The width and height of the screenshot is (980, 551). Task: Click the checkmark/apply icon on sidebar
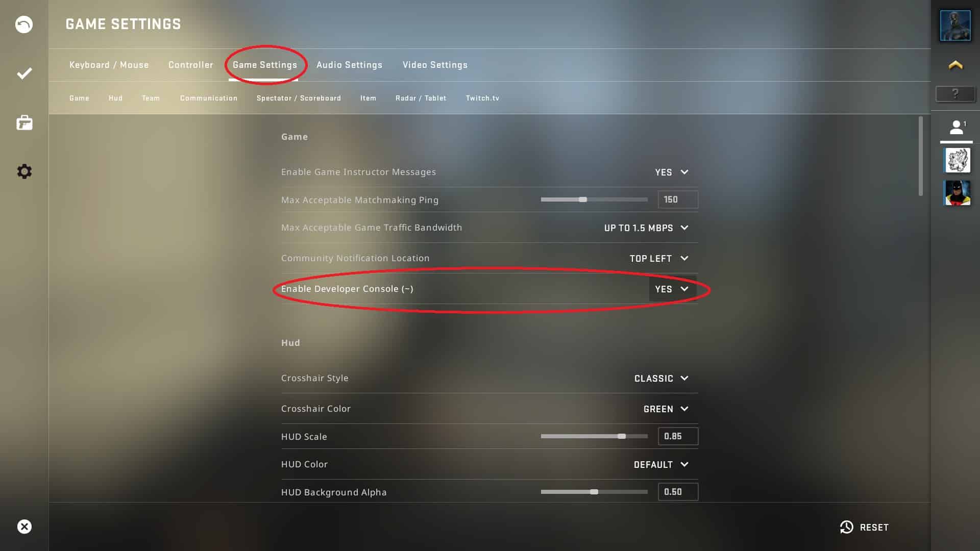[x=24, y=73]
